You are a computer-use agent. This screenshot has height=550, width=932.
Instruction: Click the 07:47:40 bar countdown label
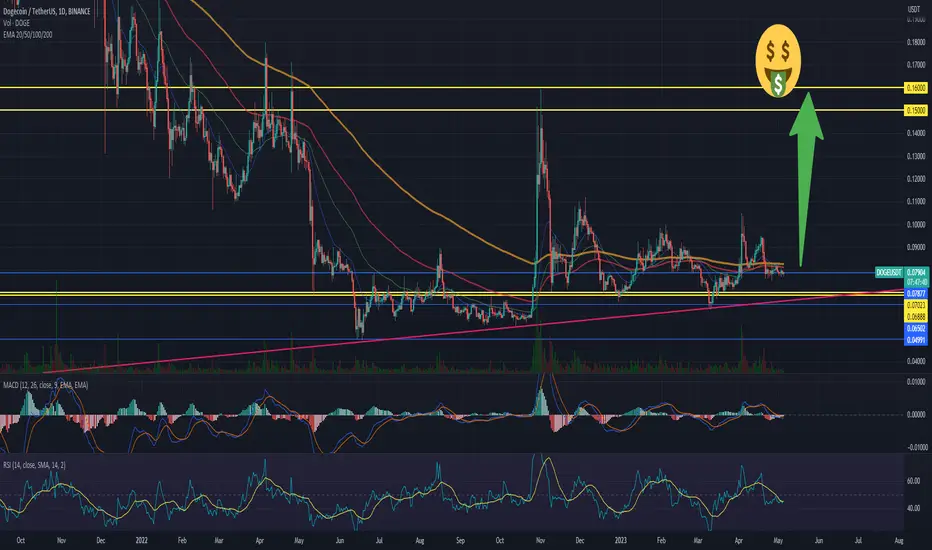pos(916,282)
